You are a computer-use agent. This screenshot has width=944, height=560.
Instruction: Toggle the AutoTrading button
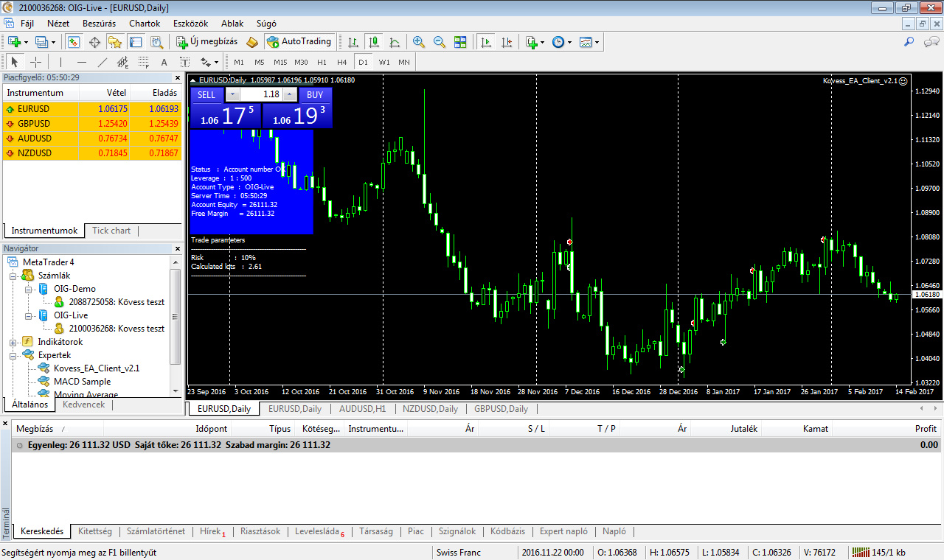click(299, 42)
